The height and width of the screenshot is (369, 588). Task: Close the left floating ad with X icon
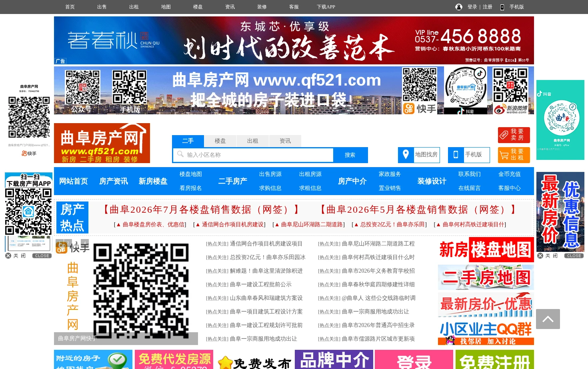pos(8,256)
